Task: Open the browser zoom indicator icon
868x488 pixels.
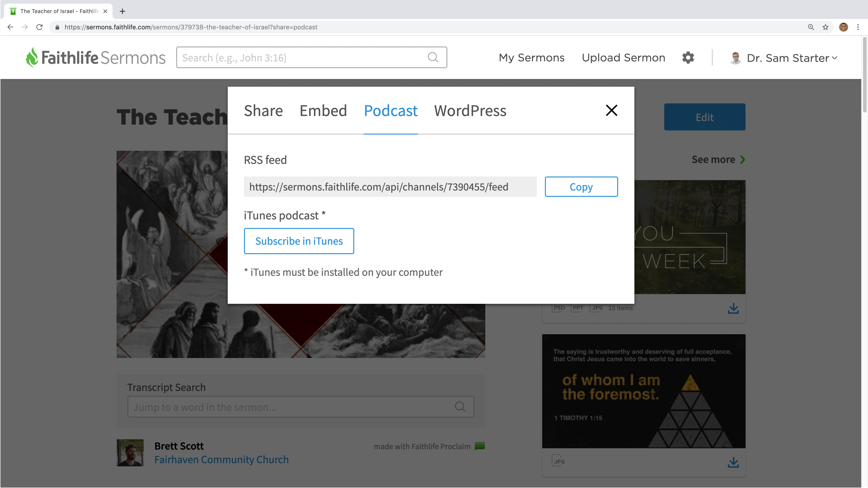Action: point(811,27)
